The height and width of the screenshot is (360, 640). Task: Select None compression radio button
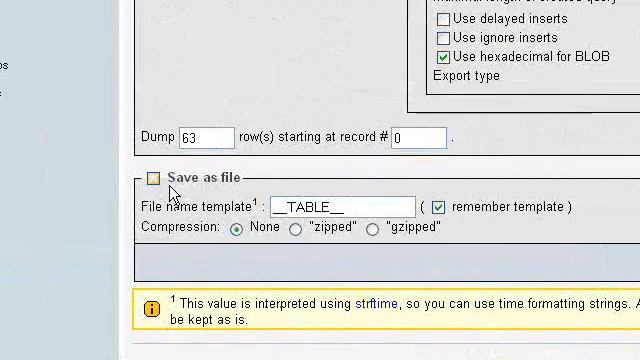[236, 229]
